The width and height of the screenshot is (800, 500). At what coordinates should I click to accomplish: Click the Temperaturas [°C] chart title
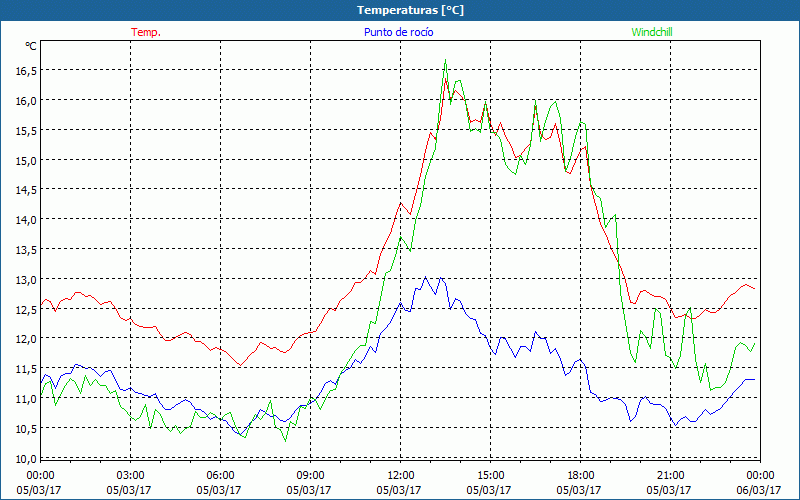pyautogui.click(x=410, y=10)
